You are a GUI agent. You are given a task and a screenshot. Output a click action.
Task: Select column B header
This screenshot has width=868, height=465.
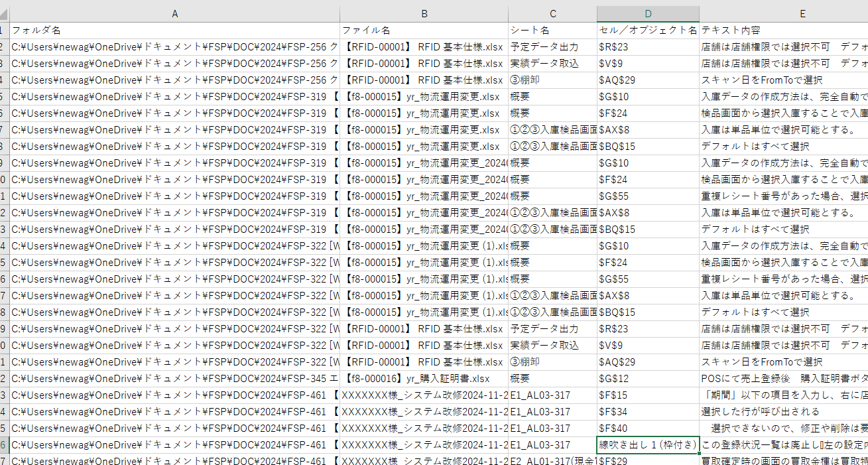click(424, 14)
